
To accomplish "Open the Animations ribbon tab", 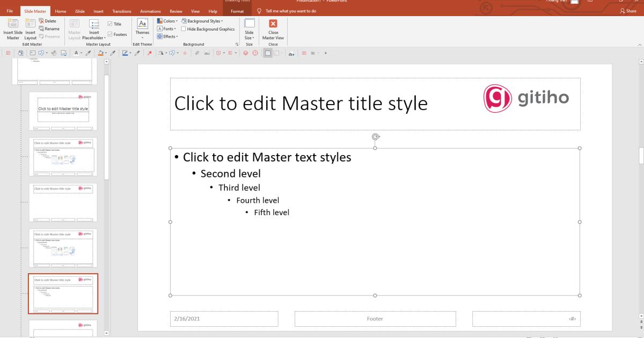I will pyautogui.click(x=150, y=11).
